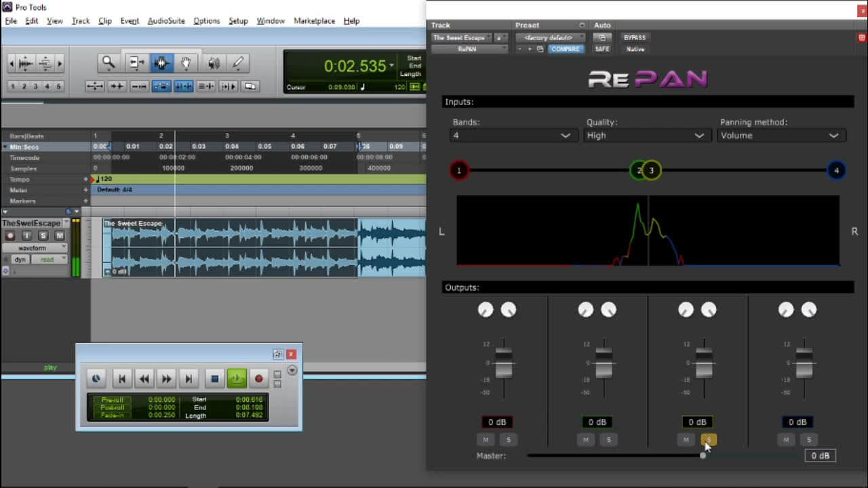Viewport: 868px width, 488px height.
Task: Open the Help menu
Action: [351, 21]
